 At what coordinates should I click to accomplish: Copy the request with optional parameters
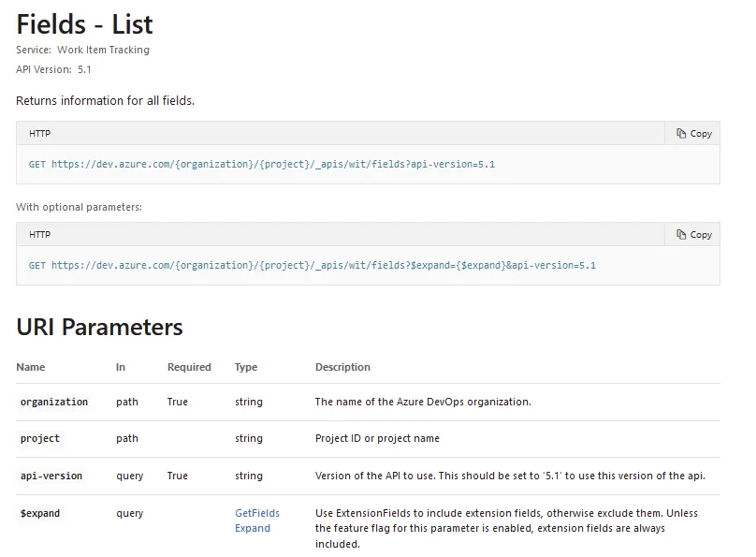tap(694, 235)
